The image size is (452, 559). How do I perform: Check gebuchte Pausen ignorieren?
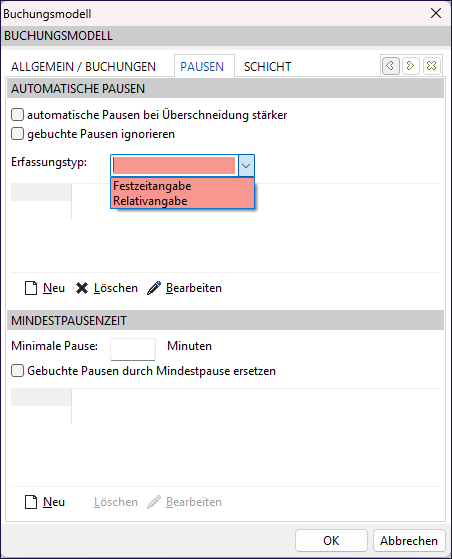tap(17, 134)
